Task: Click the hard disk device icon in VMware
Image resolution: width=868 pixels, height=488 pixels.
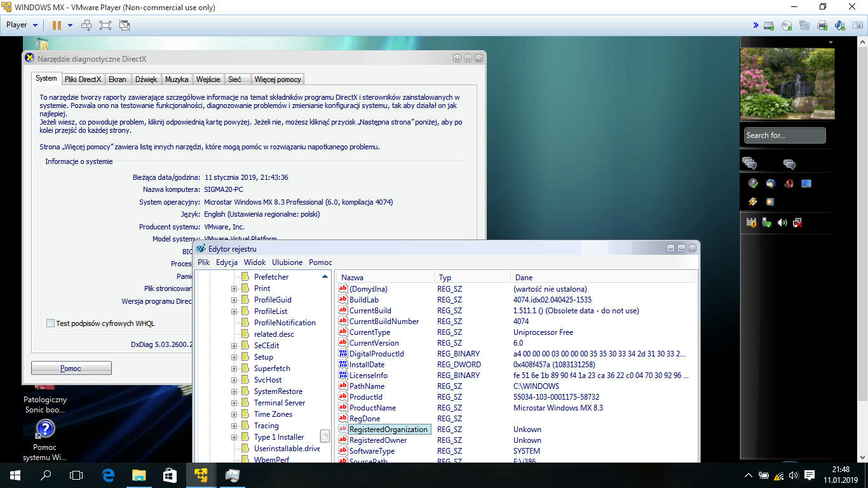Action: [769, 25]
